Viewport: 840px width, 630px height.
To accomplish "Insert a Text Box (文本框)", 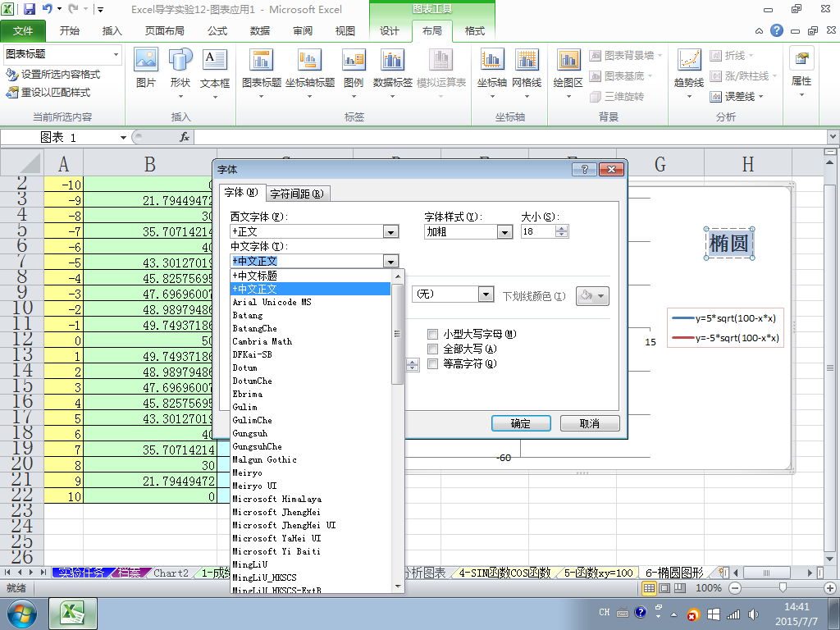I will (215, 73).
